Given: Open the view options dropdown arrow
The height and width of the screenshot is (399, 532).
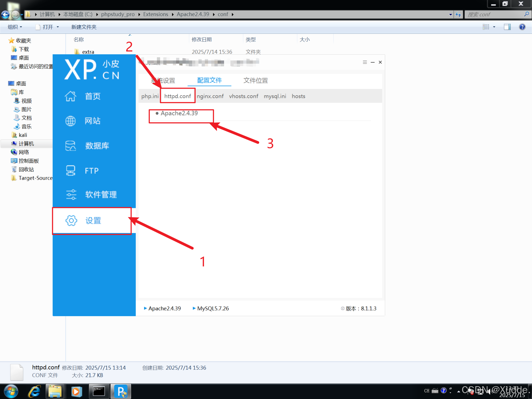Looking at the screenshot, I should pyautogui.click(x=494, y=27).
